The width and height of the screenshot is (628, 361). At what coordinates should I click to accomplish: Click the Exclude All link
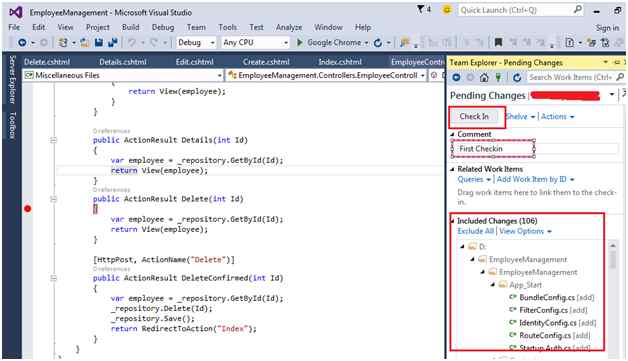pos(475,231)
